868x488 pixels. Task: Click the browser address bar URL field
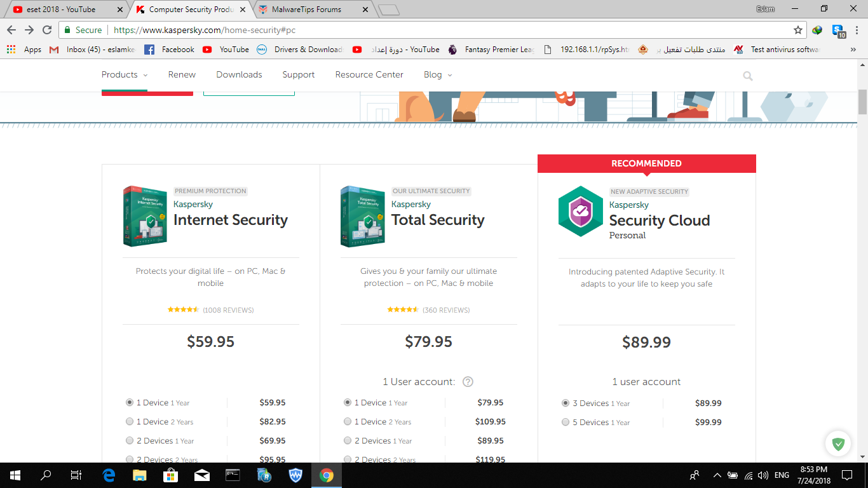445,30
